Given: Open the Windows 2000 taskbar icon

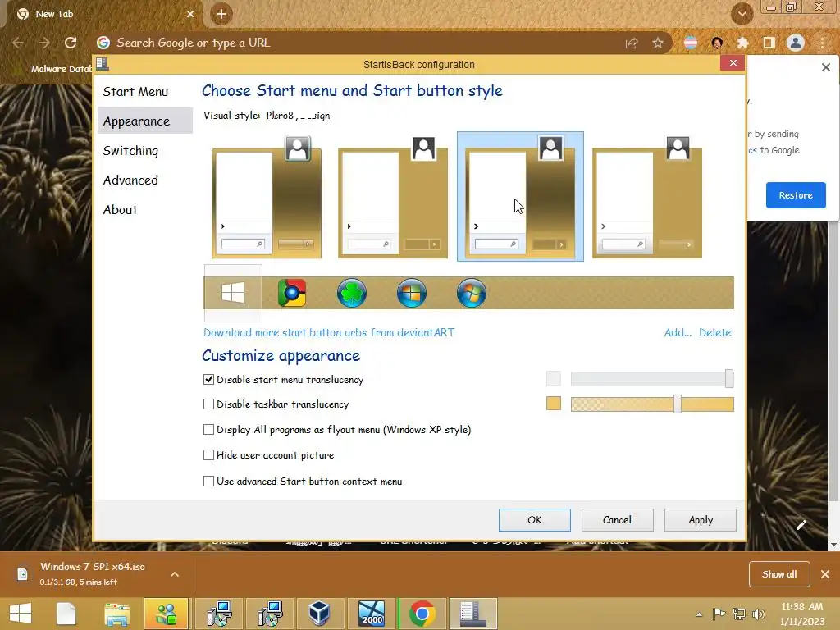Looking at the screenshot, I should [x=372, y=614].
